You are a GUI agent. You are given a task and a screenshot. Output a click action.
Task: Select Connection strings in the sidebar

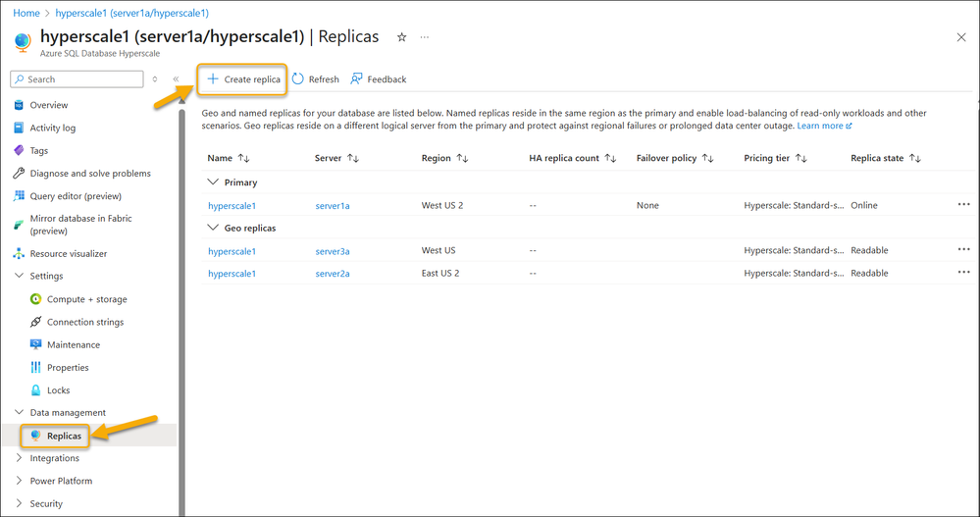click(85, 322)
